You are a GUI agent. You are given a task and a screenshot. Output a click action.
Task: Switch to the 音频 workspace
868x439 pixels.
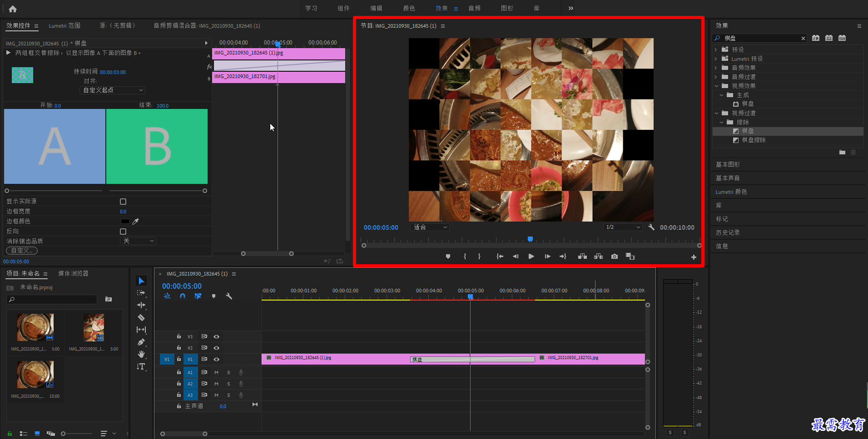(x=474, y=8)
